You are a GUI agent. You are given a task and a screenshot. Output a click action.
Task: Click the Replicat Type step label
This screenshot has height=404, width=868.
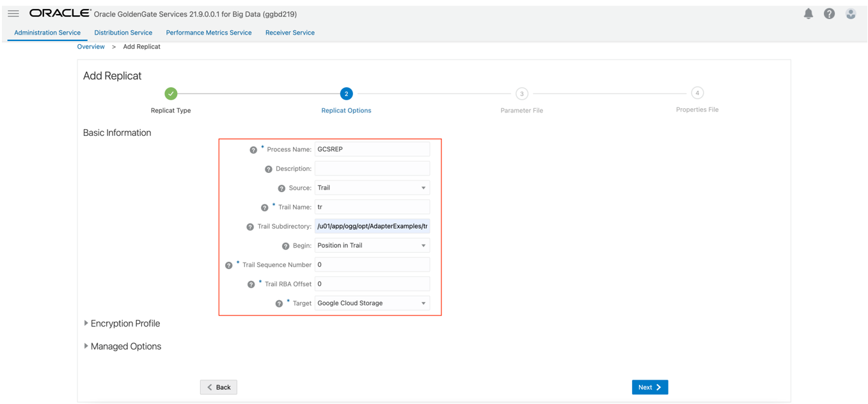[171, 111]
